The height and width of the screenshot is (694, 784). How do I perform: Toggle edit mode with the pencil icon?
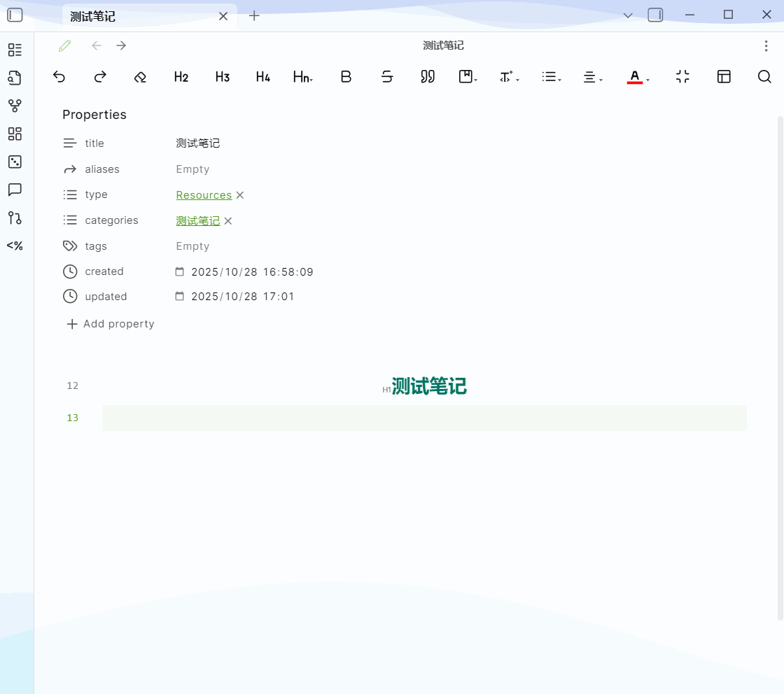(x=65, y=45)
